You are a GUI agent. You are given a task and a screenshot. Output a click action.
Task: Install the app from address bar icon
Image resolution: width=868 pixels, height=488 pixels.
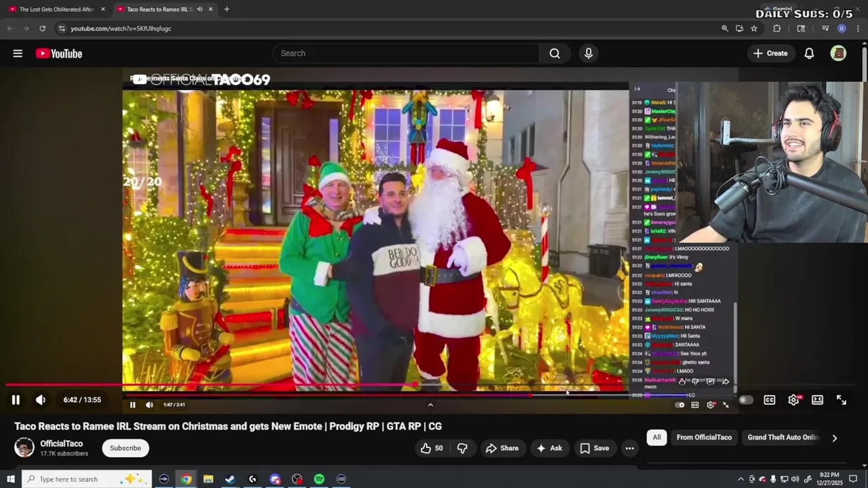coord(739,28)
